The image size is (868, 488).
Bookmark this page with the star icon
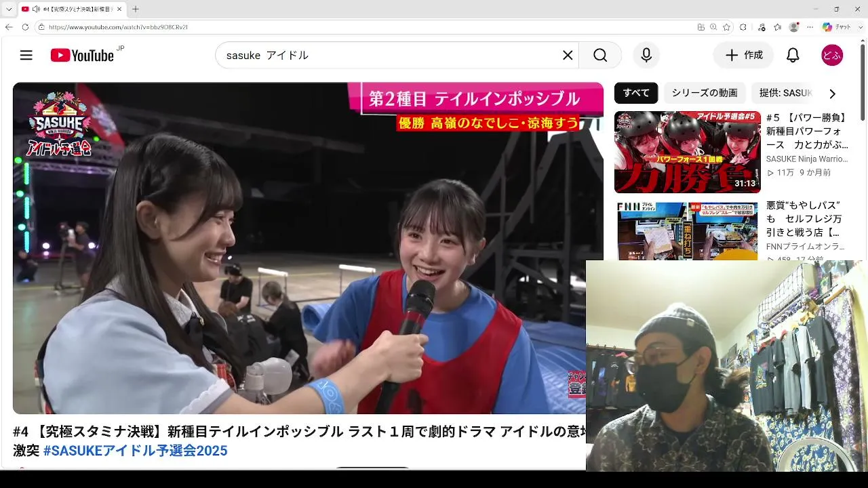[727, 27]
